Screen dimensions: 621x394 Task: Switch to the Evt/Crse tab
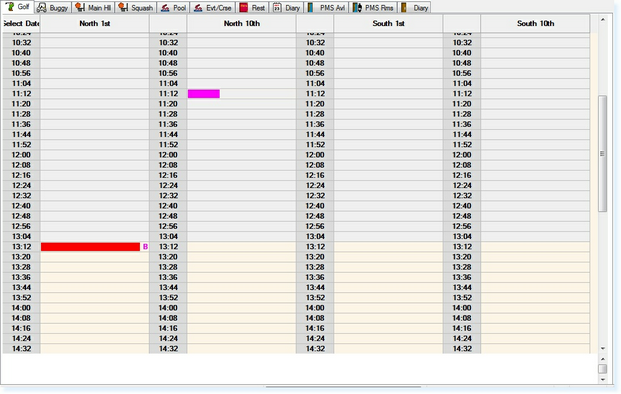(x=213, y=8)
